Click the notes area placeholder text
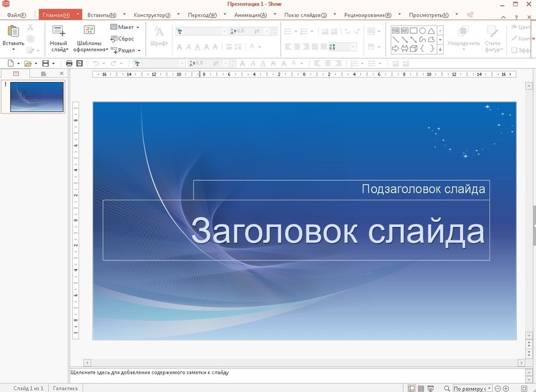This screenshot has height=392, width=536. point(149,373)
